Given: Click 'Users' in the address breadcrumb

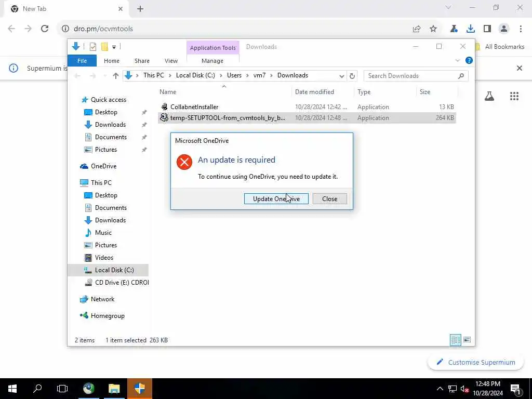Looking at the screenshot, I should (x=234, y=75).
